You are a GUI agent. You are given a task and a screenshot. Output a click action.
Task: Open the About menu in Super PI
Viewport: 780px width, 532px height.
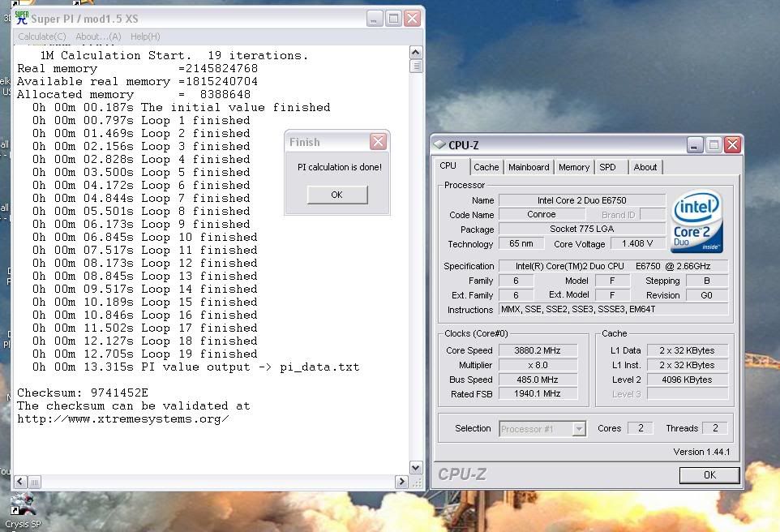[98, 36]
